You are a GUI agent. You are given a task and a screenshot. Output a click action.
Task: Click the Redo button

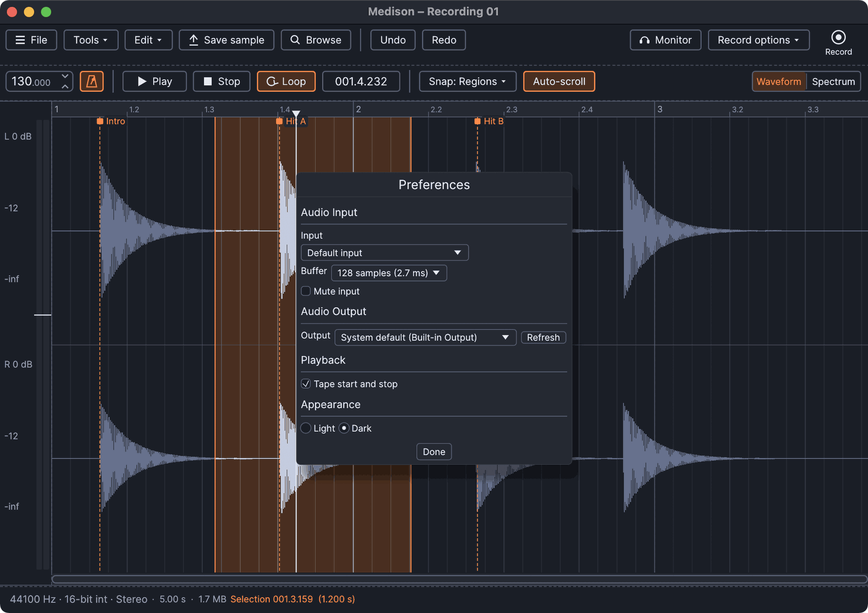pos(444,40)
